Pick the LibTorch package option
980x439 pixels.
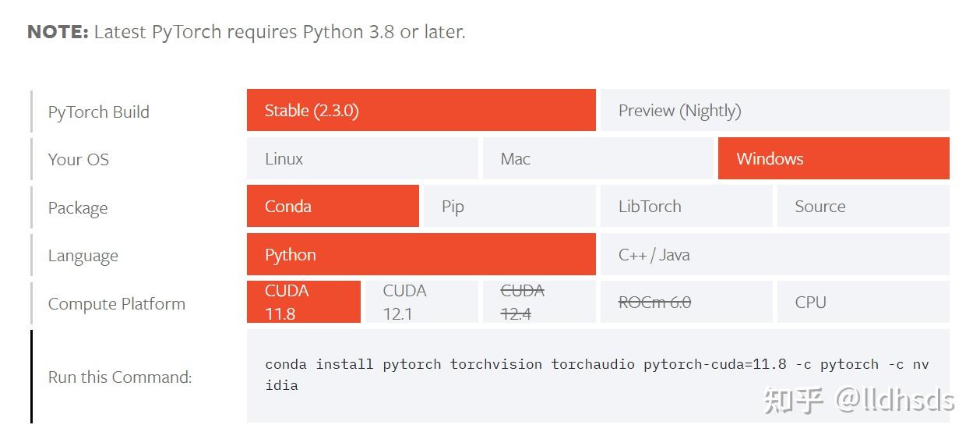tap(686, 207)
